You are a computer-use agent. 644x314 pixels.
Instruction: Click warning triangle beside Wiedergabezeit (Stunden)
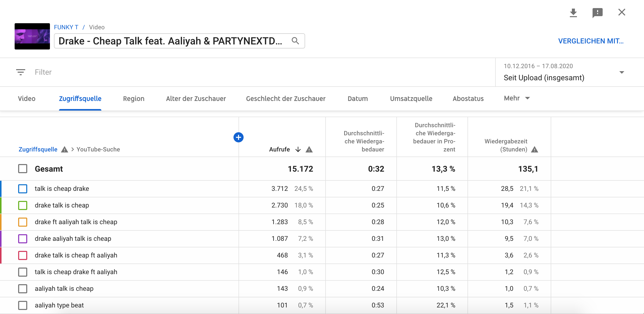(x=534, y=149)
